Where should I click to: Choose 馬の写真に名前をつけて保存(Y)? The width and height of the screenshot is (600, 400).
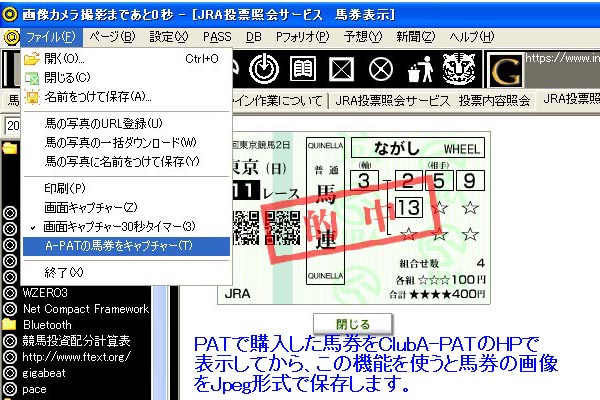point(127,162)
